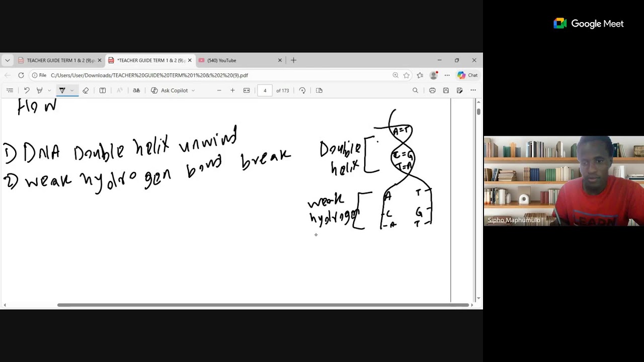The image size is (644, 362).
Task: Open the Draw pen color options arrow
Action: coord(72,90)
